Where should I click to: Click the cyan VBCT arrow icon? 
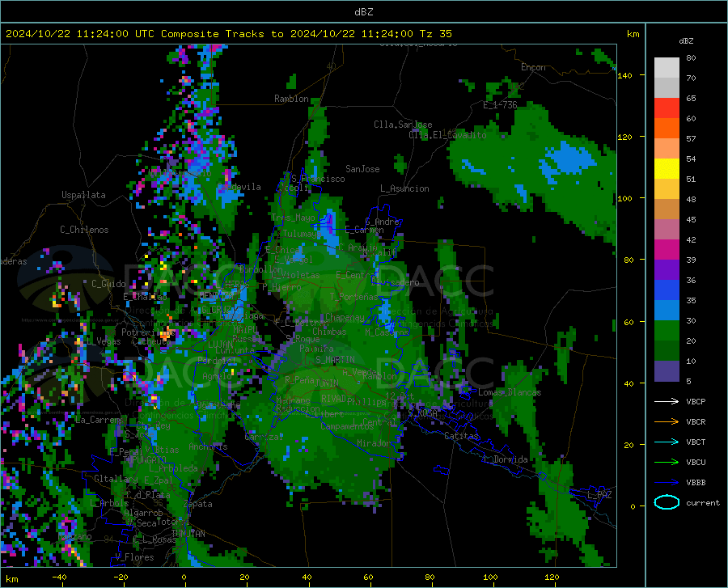(667, 442)
